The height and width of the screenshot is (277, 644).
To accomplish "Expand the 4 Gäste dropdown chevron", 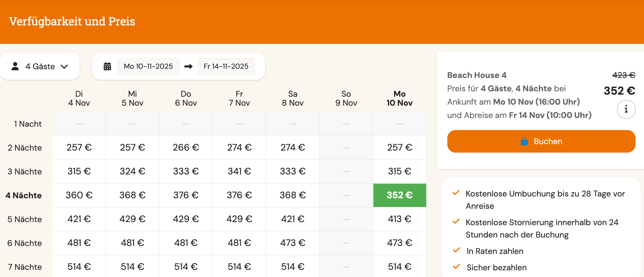I will click(64, 67).
